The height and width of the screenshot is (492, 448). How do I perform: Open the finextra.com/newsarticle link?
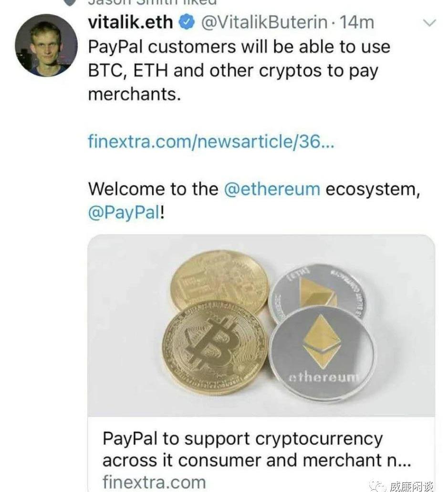click(x=211, y=142)
